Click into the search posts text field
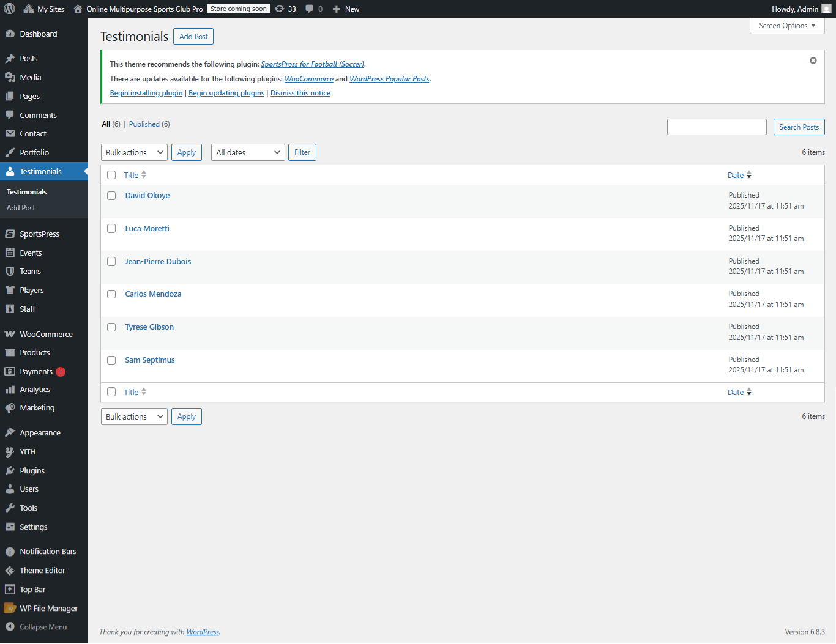The width and height of the screenshot is (836, 644). tap(717, 127)
